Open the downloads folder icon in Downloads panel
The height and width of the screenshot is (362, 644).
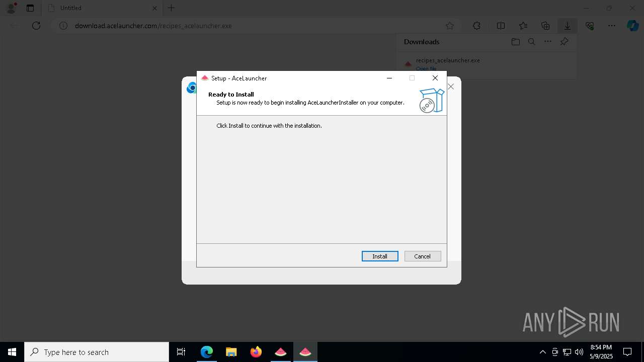coord(516,42)
